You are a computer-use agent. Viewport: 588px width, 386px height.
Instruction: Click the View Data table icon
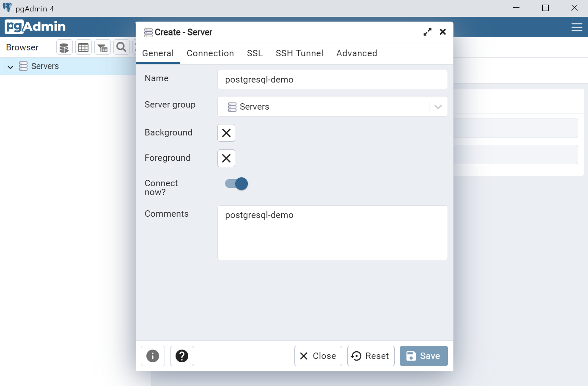click(x=83, y=47)
